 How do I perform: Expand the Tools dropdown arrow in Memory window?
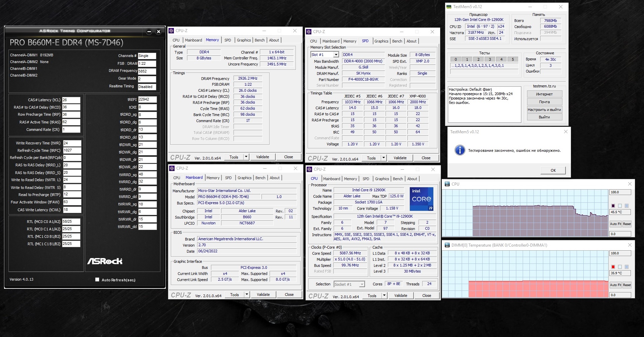click(x=246, y=157)
